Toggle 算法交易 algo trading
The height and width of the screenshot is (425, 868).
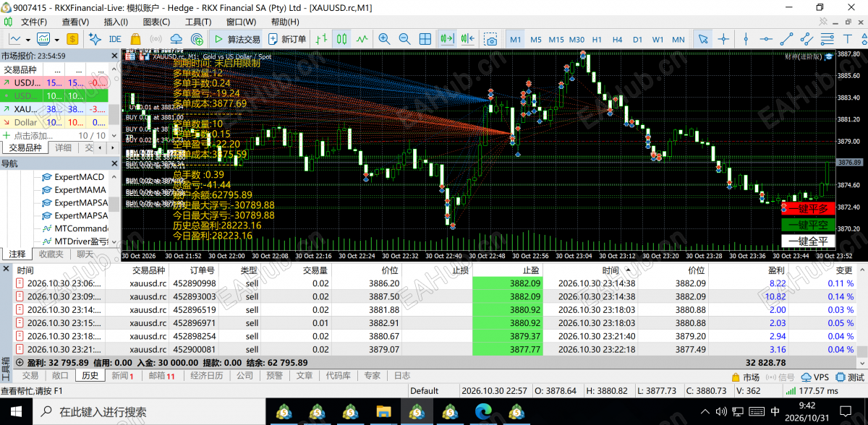pyautogui.click(x=237, y=39)
